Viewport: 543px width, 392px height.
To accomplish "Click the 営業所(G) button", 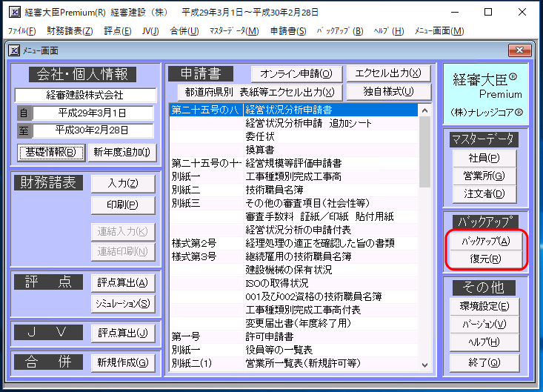I will pyautogui.click(x=484, y=176).
